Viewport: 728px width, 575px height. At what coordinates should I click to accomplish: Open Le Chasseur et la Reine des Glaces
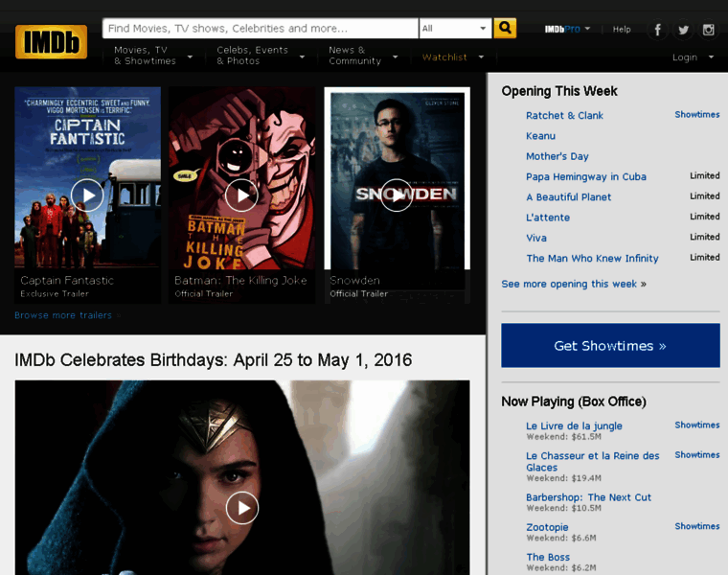tap(592, 462)
